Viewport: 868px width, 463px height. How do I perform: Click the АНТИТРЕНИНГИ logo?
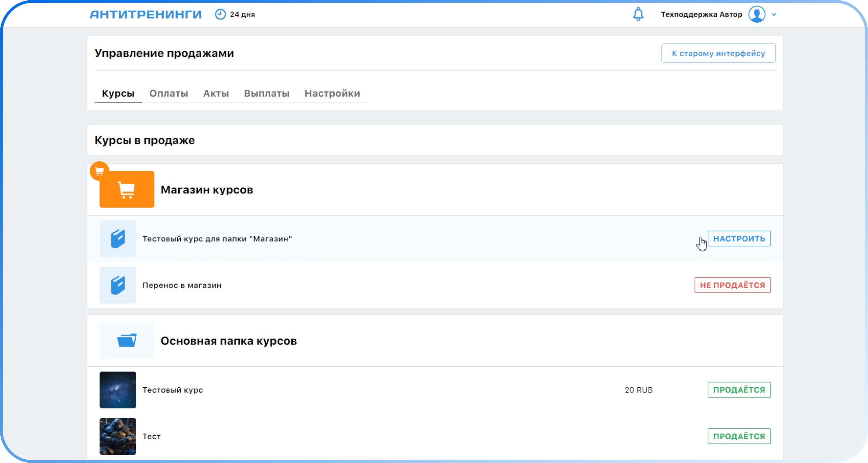coord(146,14)
